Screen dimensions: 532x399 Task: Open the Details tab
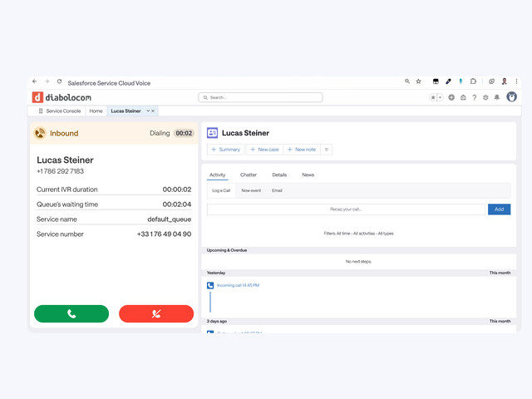pyautogui.click(x=279, y=175)
